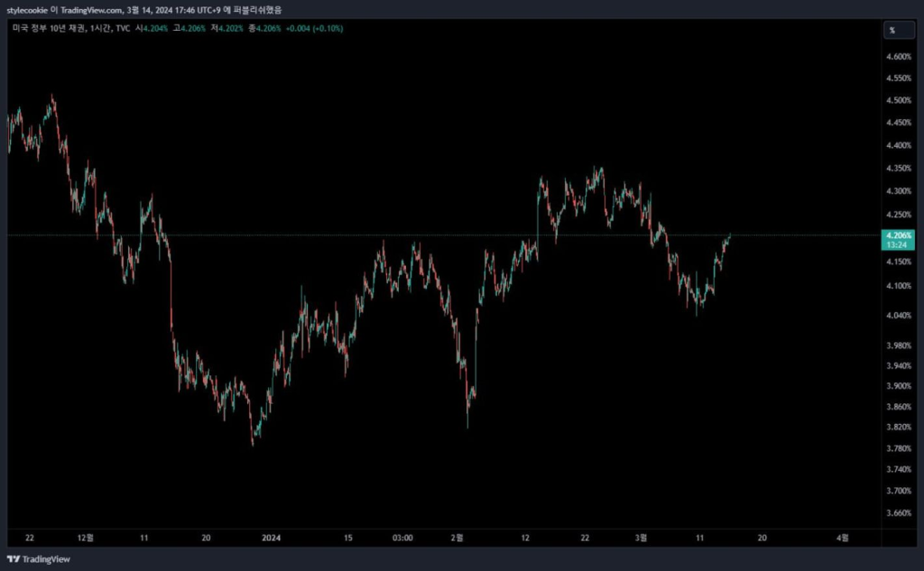Click the 4.040% price axis level

[899, 315]
